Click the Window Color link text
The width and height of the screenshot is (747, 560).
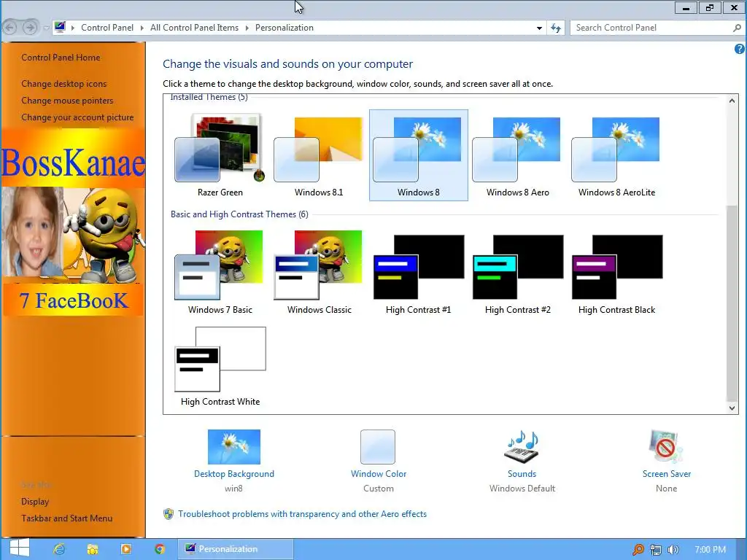pos(379,474)
